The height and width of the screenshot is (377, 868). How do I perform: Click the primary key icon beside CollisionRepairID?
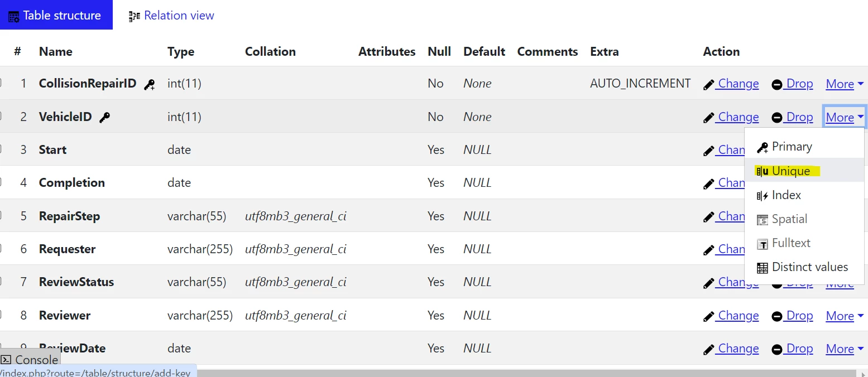(x=150, y=85)
